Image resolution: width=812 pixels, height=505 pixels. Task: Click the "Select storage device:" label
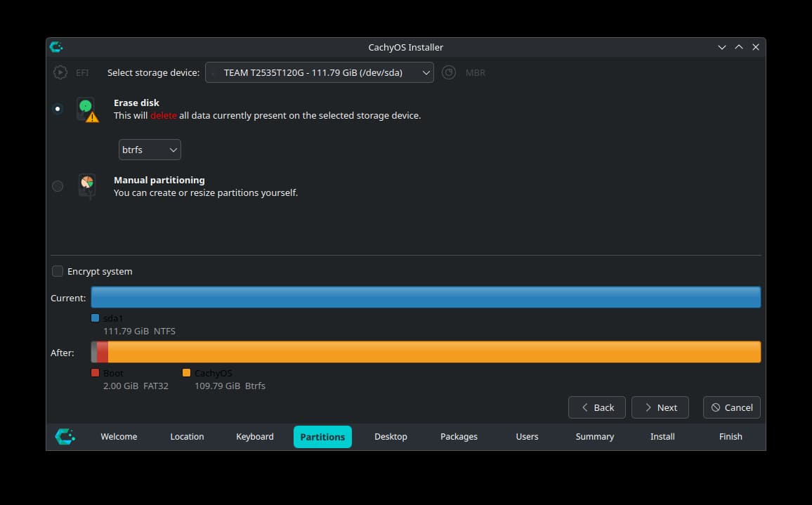pyautogui.click(x=153, y=72)
